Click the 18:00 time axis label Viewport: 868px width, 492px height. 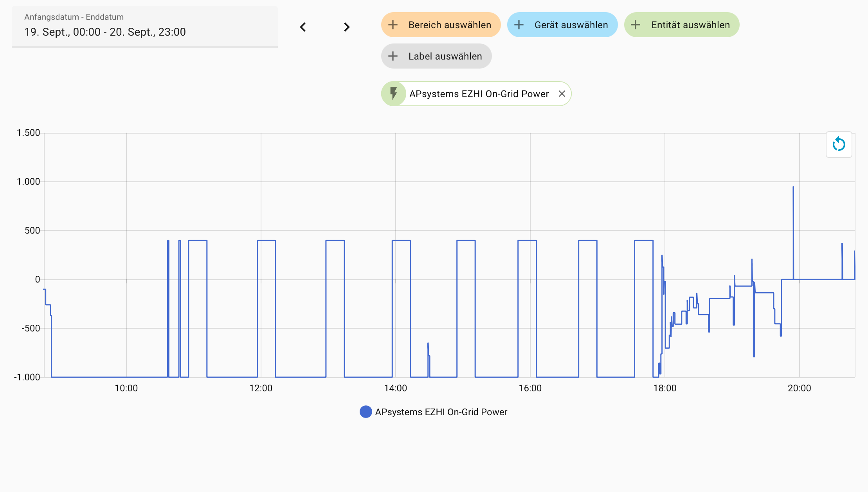point(665,388)
